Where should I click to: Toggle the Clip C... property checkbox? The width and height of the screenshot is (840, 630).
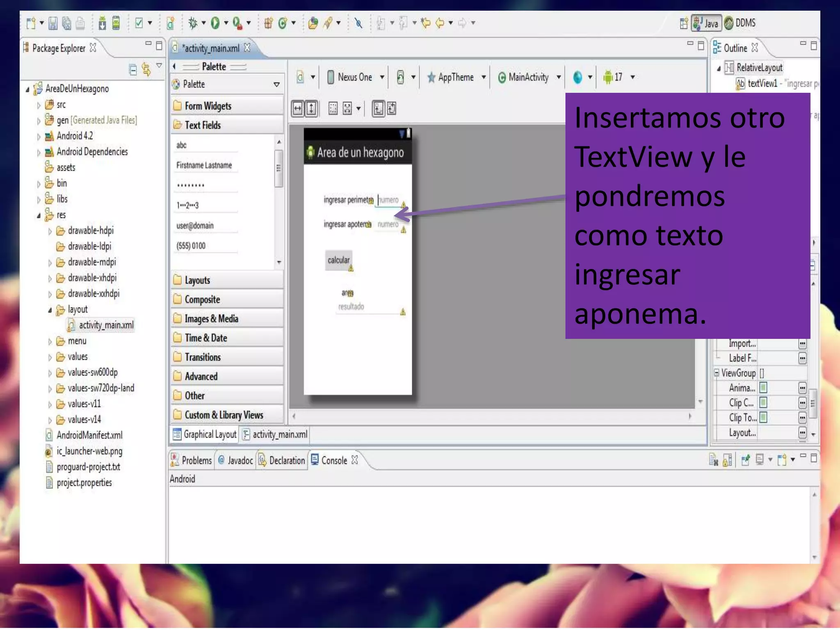763,403
